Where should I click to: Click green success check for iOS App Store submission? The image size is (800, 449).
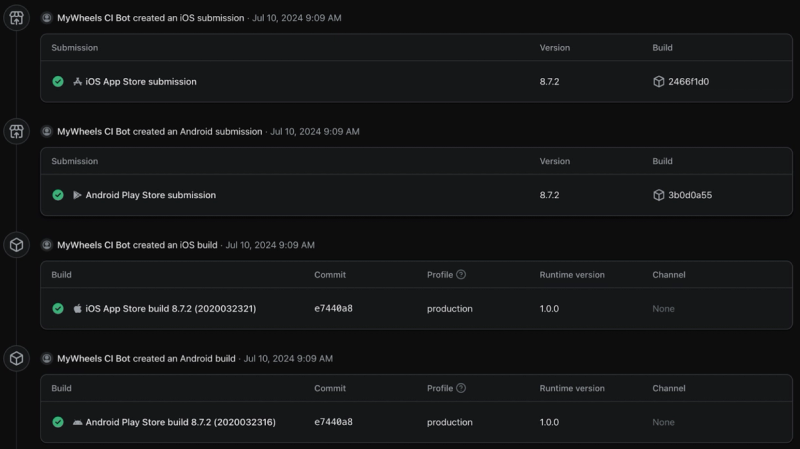click(58, 82)
